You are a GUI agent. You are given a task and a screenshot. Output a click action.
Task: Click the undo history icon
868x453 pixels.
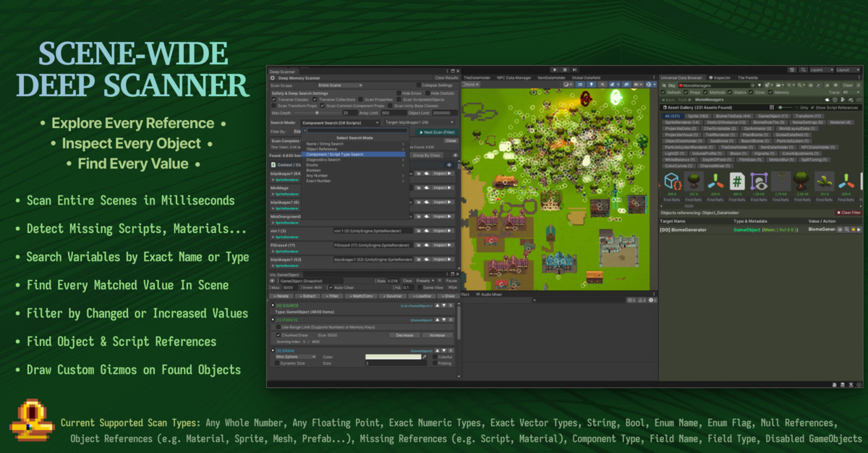[792, 70]
